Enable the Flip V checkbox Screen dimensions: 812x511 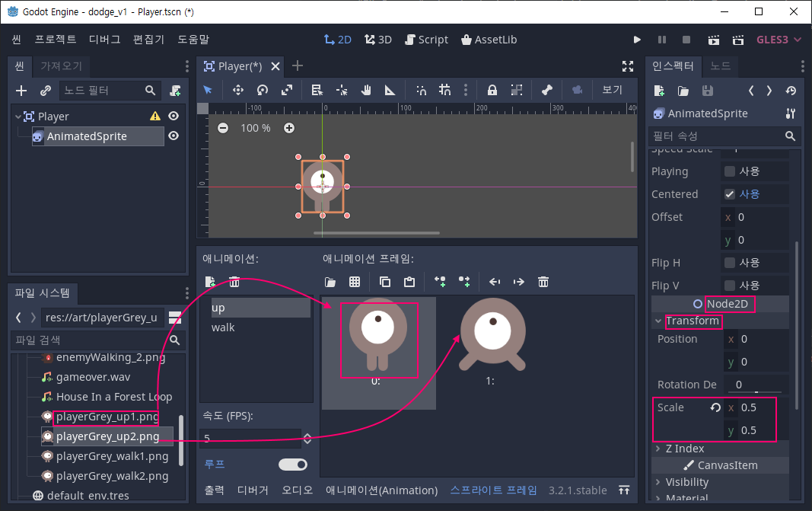(730, 286)
